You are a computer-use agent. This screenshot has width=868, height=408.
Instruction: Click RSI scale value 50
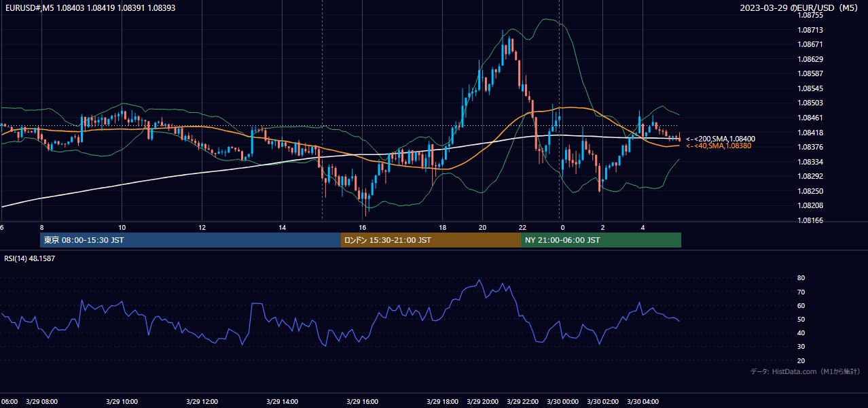[801, 319]
